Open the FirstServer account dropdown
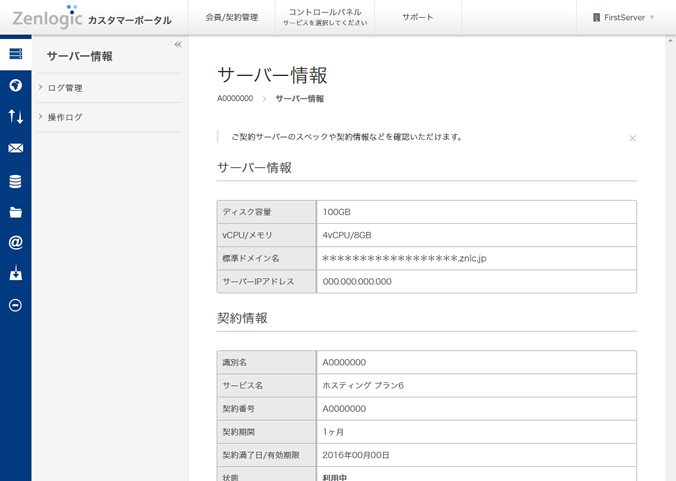Viewport: 676px width, 481px height. point(623,17)
